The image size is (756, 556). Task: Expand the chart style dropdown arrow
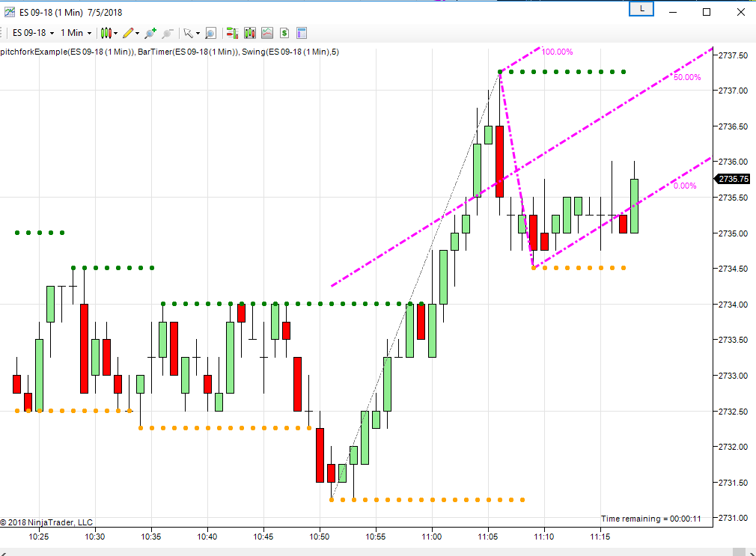point(116,33)
